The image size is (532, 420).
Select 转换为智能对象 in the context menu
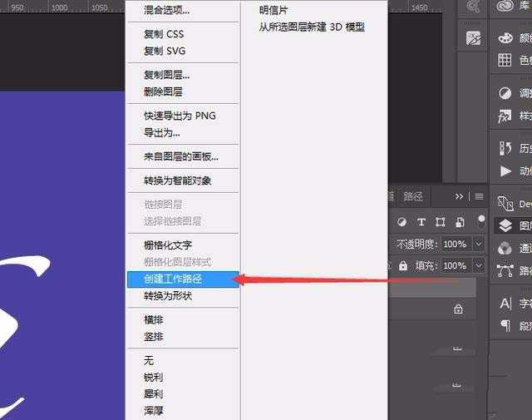click(178, 180)
